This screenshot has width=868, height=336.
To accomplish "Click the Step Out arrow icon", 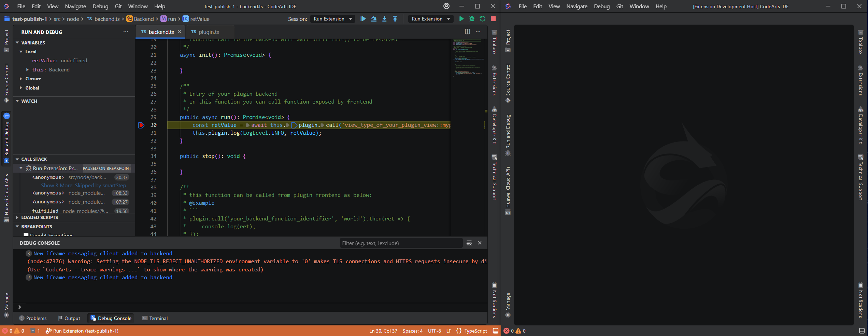I will (395, 19).
